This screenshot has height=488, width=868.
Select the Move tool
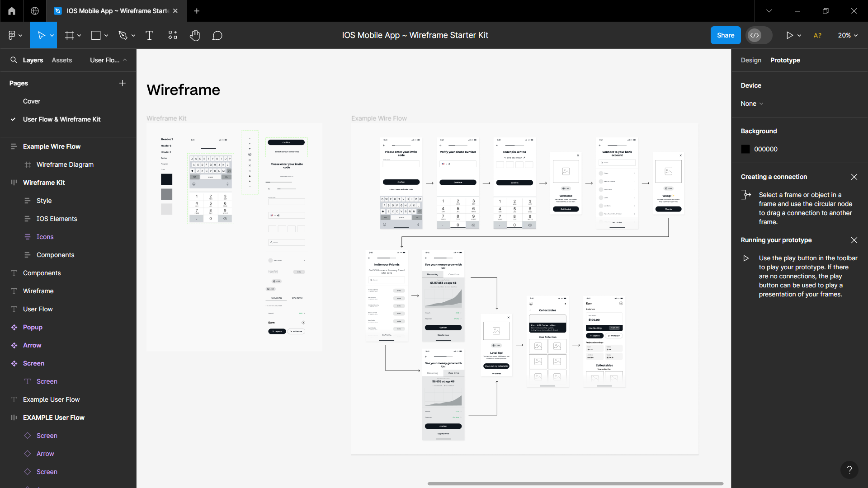click(41, 35)
